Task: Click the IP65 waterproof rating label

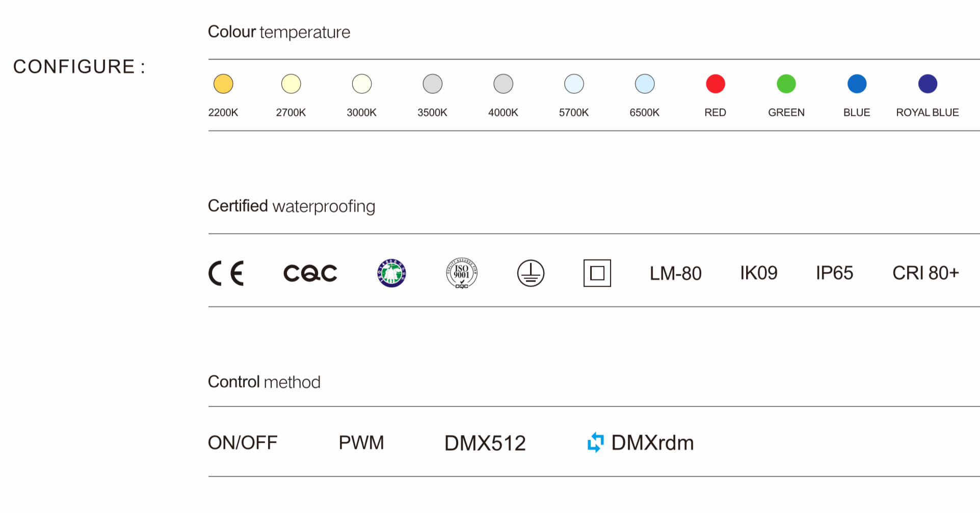Action: [x=834, y=273]
